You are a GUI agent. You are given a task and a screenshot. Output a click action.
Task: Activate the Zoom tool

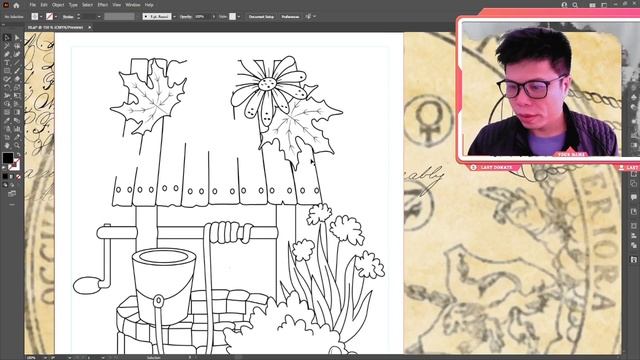17,145
